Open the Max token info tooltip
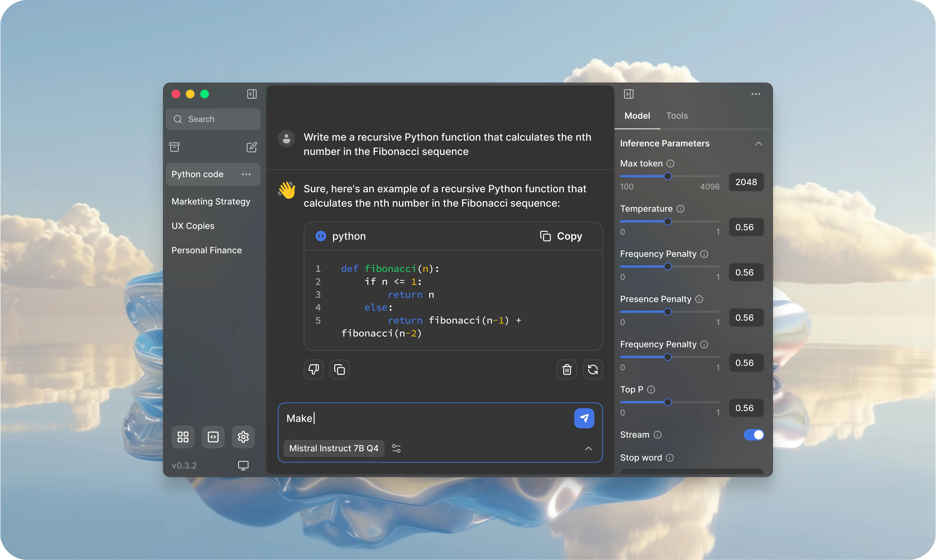This screenshot has height=560, width=936. tap(670, 164)
